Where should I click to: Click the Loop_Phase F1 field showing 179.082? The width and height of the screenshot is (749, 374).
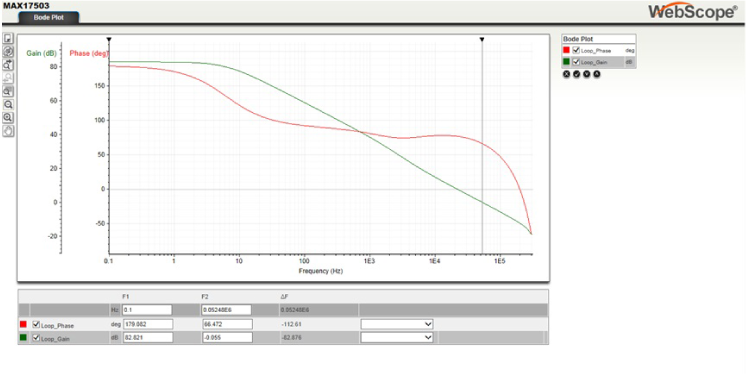pos(148,324)
